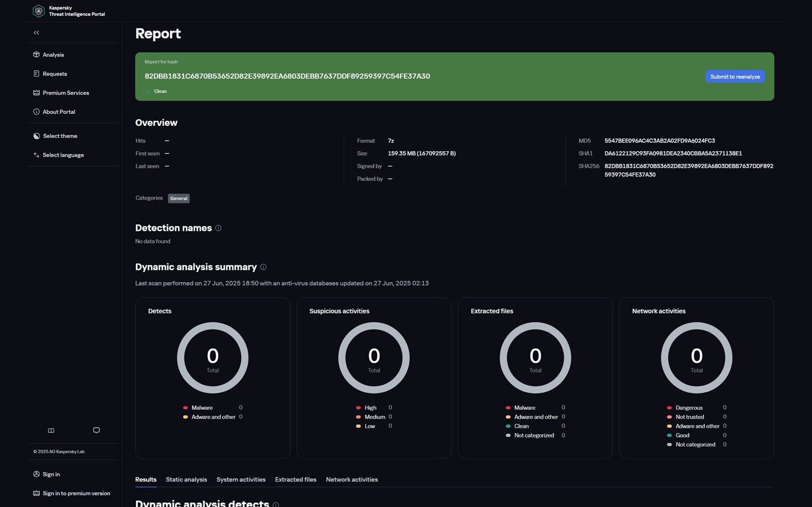The height and width of the screenshot is (507, 812).
Task: Click the MD5 hash value
Action: pos(660,141)
